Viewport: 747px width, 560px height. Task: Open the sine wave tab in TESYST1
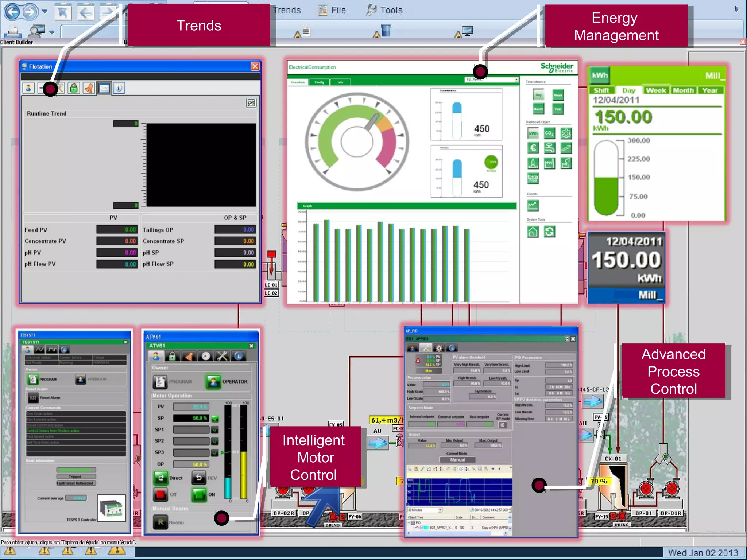(x=39, y=350)
